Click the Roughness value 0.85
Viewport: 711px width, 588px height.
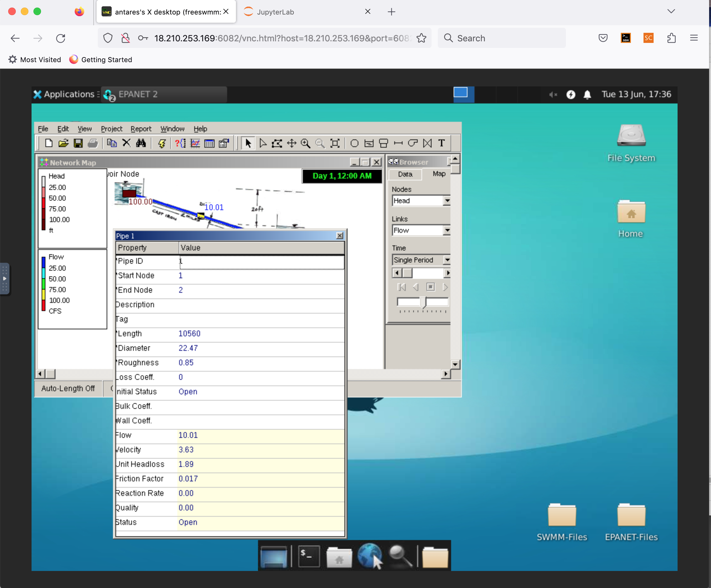[186, 363]
